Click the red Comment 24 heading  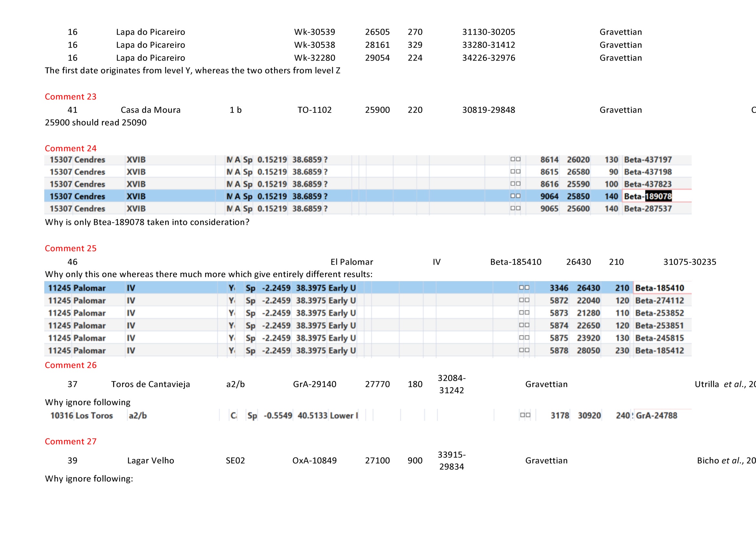[70, 148]
